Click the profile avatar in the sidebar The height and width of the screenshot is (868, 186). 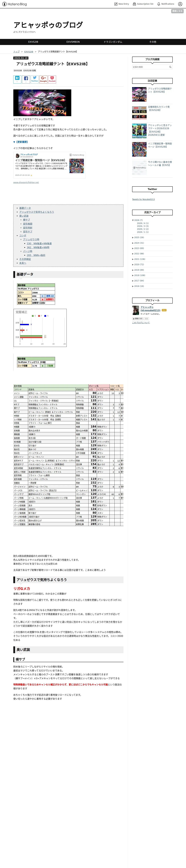click(x=135, y=310)
